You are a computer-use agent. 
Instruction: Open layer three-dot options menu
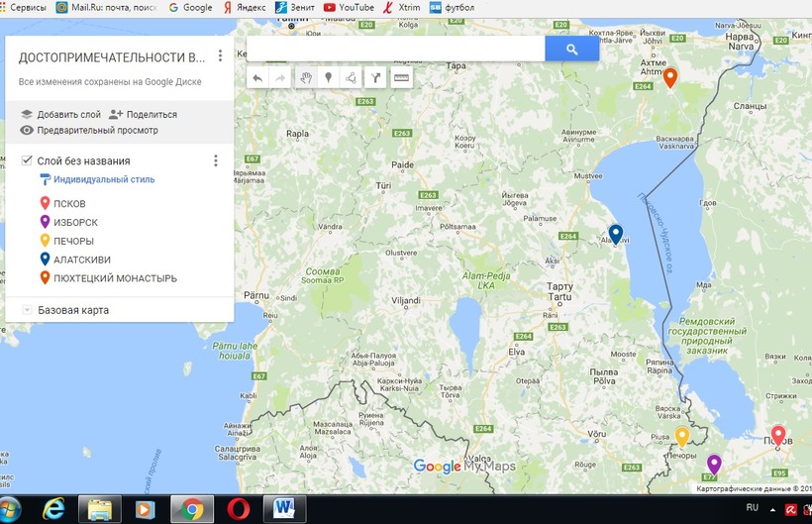pos(216,160)
